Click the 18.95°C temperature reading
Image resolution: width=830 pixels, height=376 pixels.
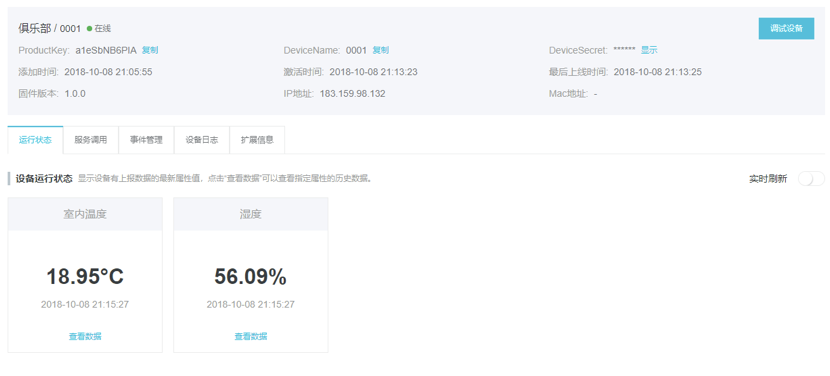click(85, 276)
